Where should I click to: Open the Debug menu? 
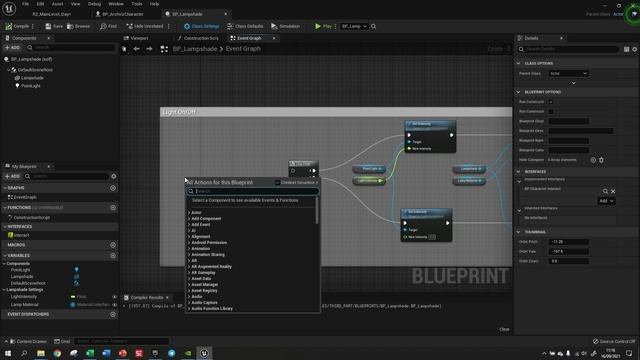[x=94, y=4]
